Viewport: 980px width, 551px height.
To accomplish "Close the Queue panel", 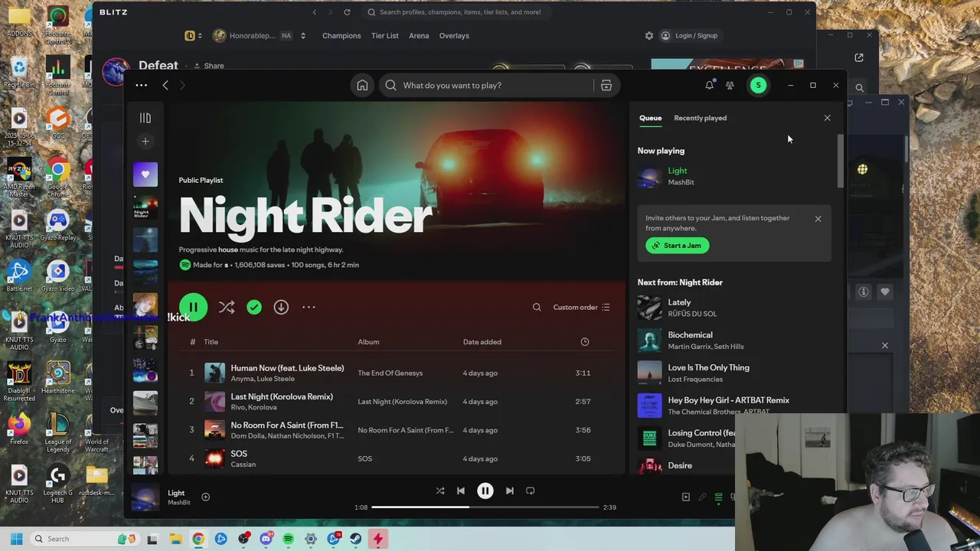I will click(827, 118).
